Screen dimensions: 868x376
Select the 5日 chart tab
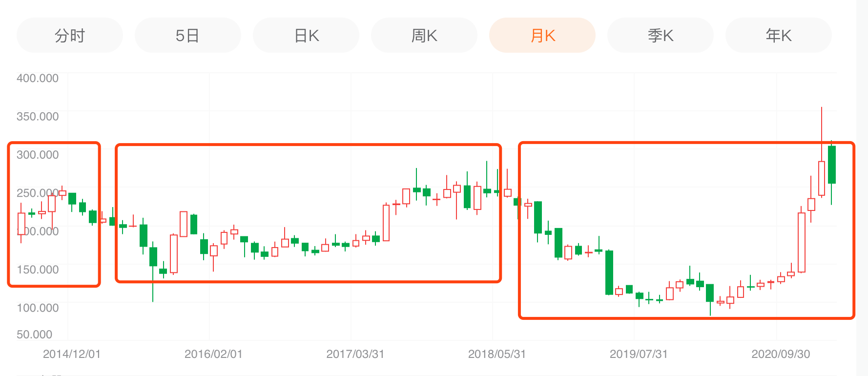[x=187, y=35]
